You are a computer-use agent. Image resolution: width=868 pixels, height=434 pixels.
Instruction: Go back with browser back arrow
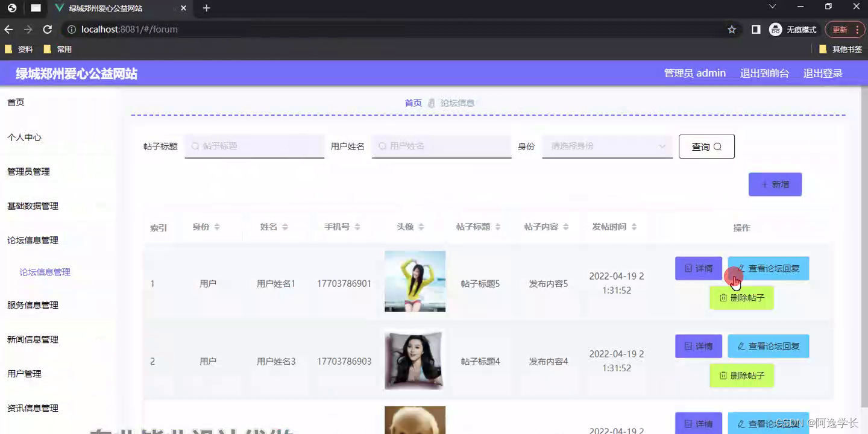8,29
